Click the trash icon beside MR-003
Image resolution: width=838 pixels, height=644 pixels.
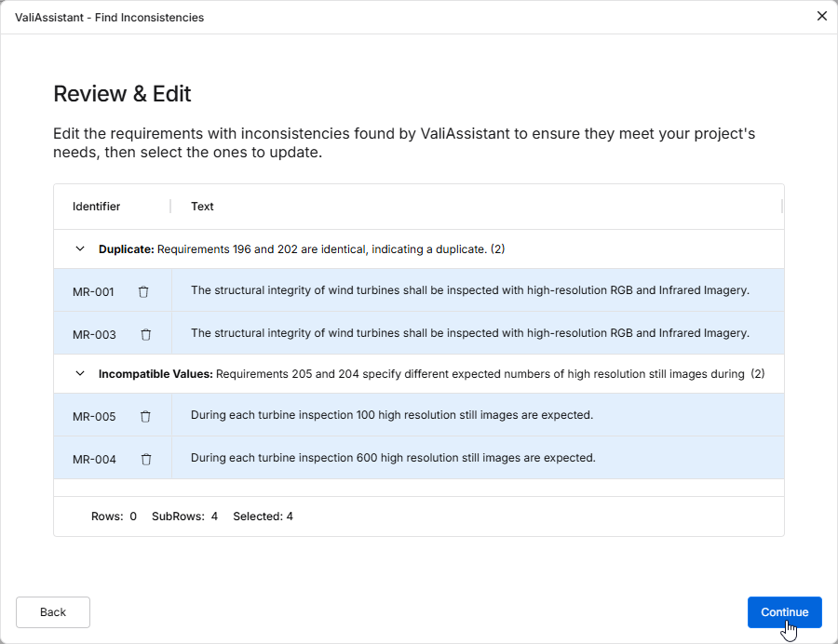[x=145, y=334]
